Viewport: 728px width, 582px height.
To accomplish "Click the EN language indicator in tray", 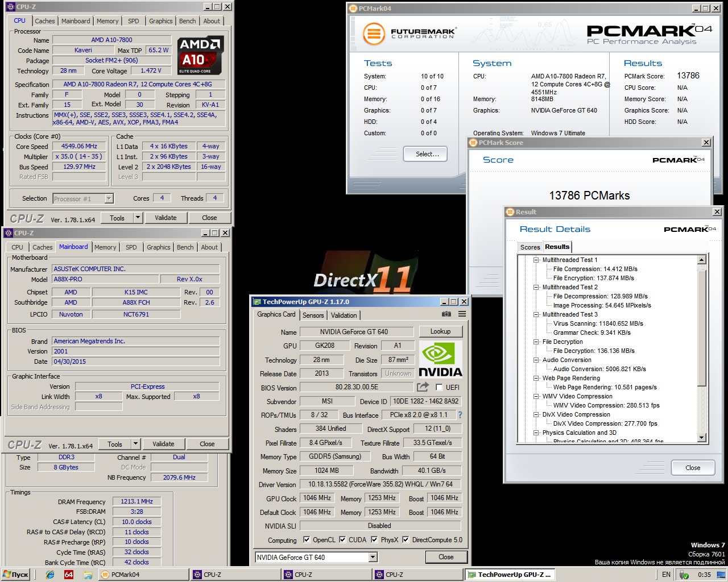I will tap(666, 575).
